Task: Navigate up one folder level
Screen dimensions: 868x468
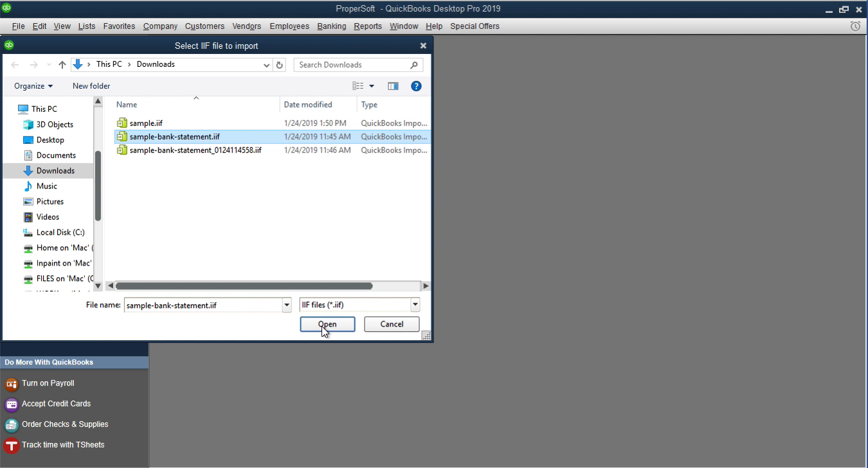Action: (x=62, y=64)
